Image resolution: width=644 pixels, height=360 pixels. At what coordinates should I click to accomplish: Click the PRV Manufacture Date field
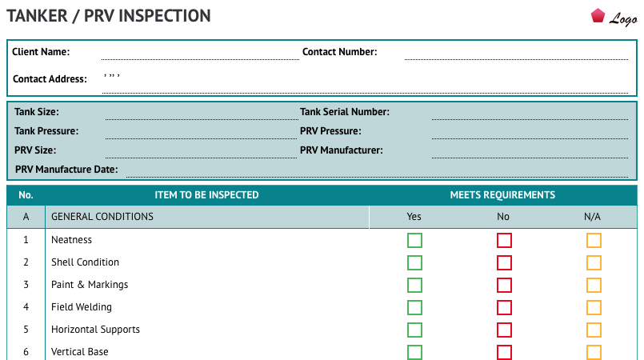click(377, 170)
